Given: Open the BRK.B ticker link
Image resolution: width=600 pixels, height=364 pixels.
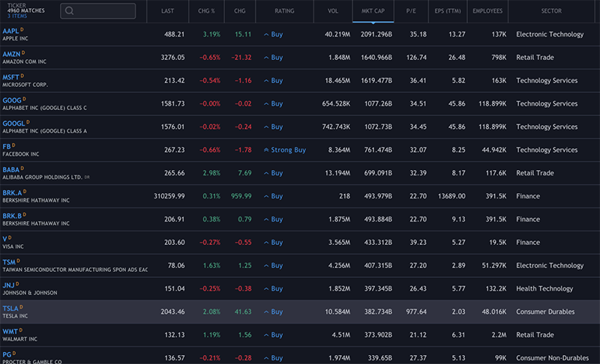Looking at the screenshot, I should [x=12, y=216].
